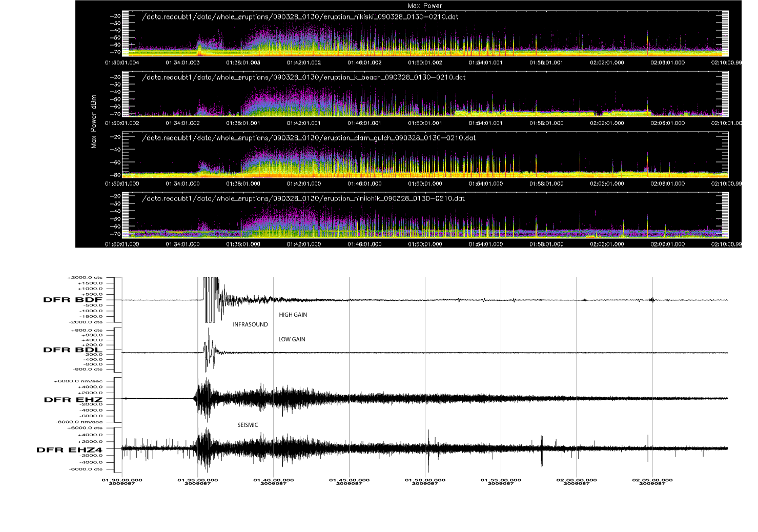
Task: Click the clam_gulch eruption file path label
Action: point(309,138)
